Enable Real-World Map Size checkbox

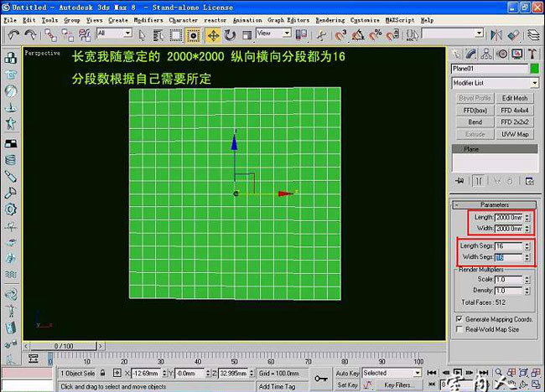(459, 329)
